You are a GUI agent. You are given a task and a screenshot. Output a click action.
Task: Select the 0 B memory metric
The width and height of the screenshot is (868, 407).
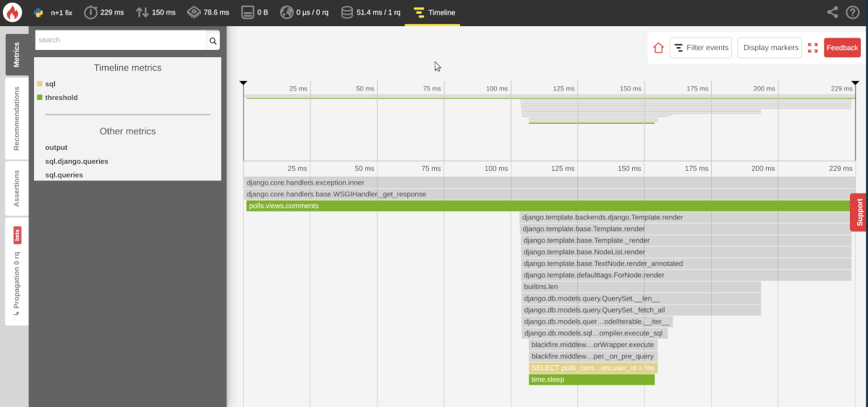(x=255, y=12)
